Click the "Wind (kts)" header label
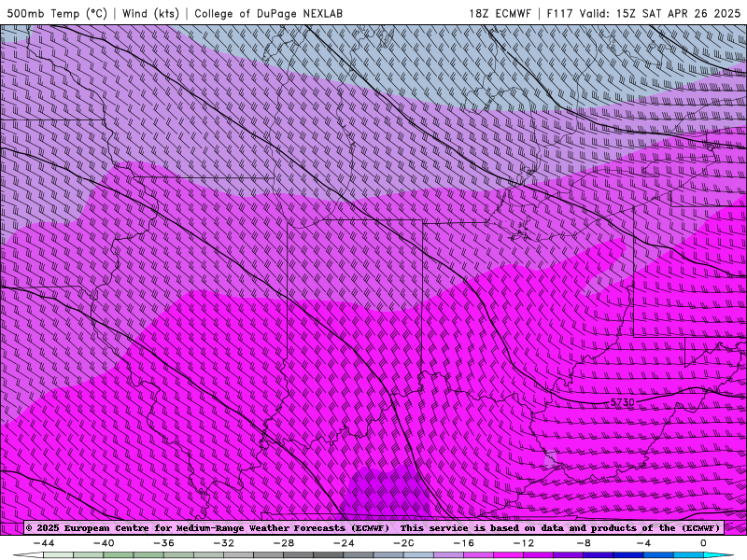Viewport: 747px width, 560px height. [x=150, y=13]
